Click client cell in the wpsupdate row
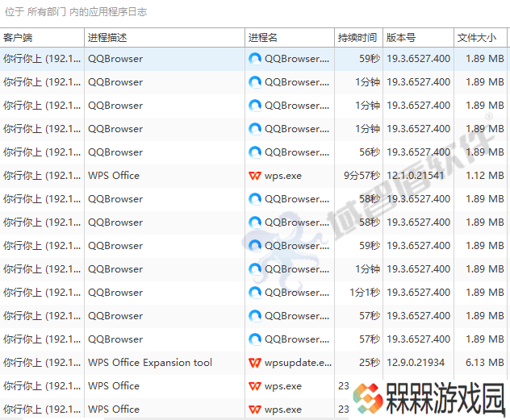Screen dimensions: 510x420 [42, 363]
